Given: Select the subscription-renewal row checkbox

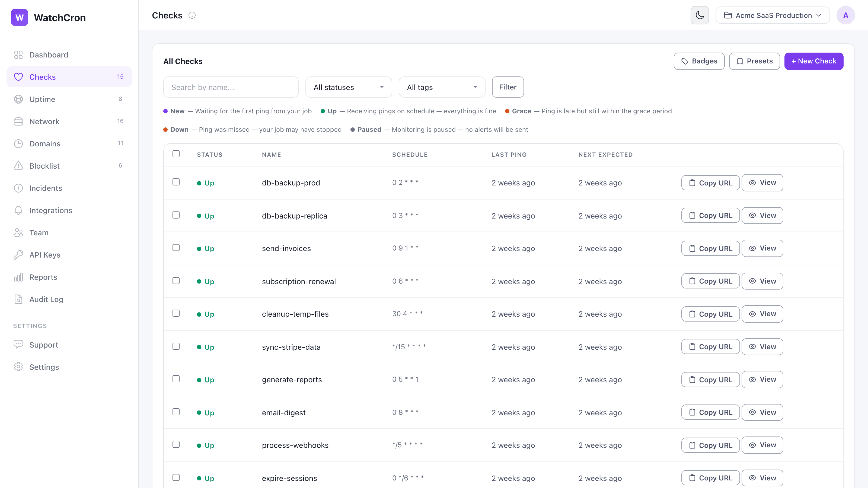Looking at the screenshot, I should [x=176, y=281].
